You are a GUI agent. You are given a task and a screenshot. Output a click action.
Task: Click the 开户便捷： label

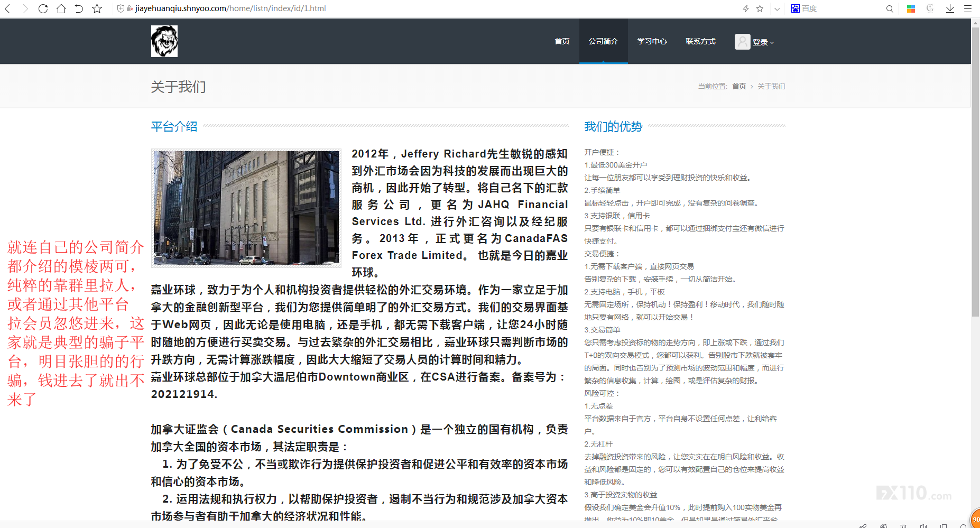602,152
